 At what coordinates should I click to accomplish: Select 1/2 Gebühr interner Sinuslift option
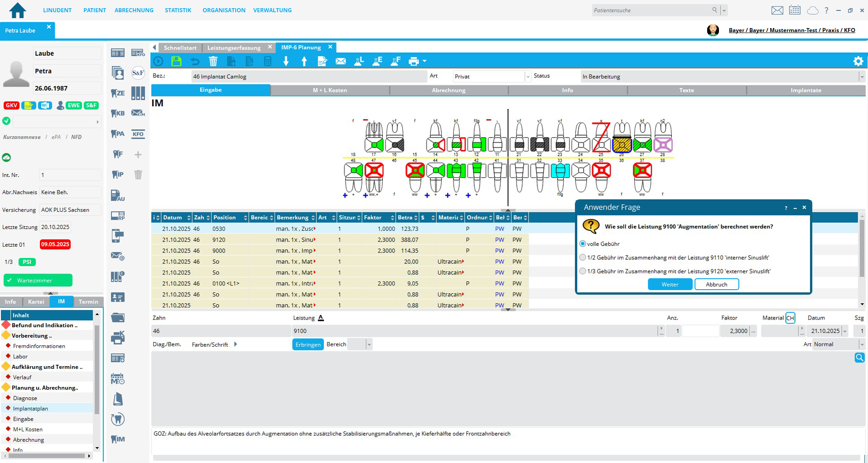[x=583, y=258]
